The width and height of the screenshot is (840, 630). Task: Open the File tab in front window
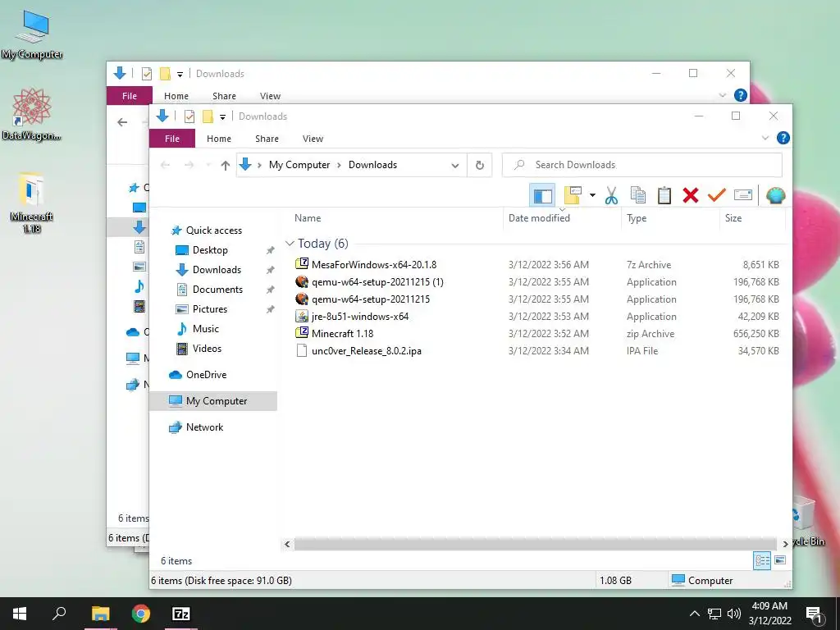tap(172, 138)
